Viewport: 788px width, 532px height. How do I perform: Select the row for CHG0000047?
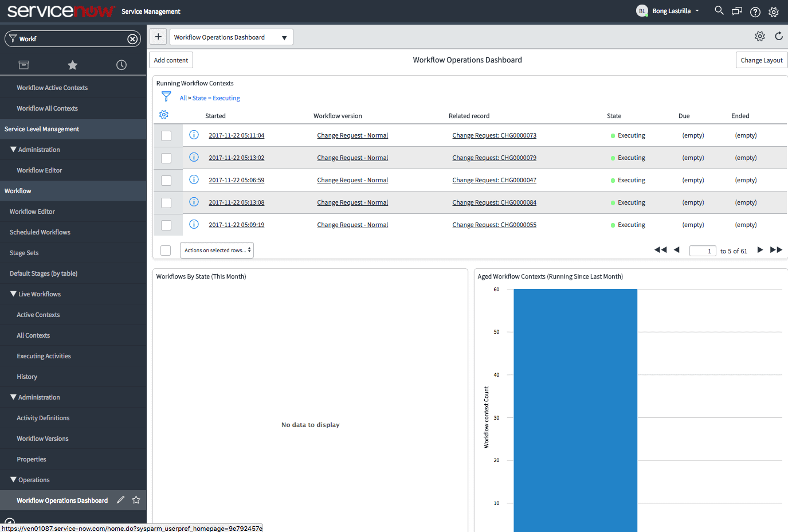(x=166, y=181)
